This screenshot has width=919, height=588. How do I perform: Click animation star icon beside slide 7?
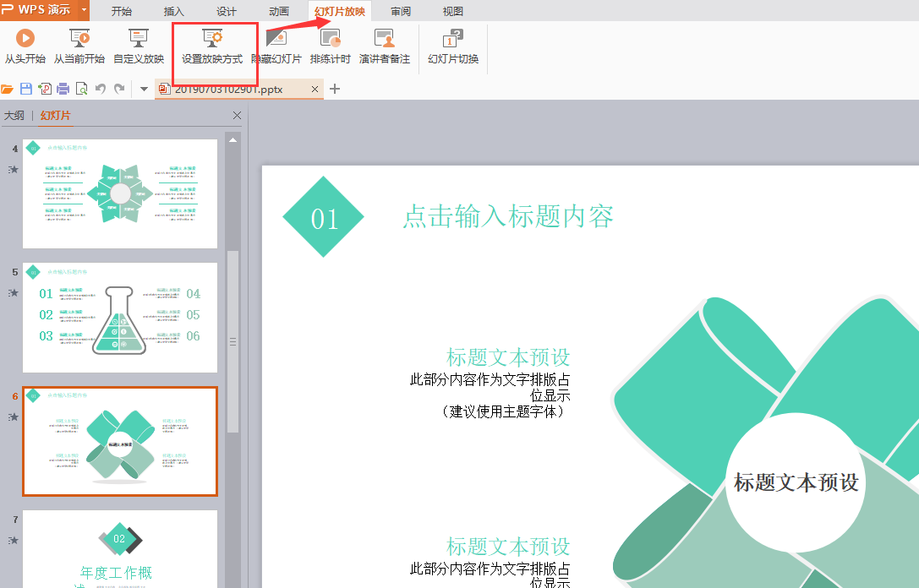coord(13,540)
